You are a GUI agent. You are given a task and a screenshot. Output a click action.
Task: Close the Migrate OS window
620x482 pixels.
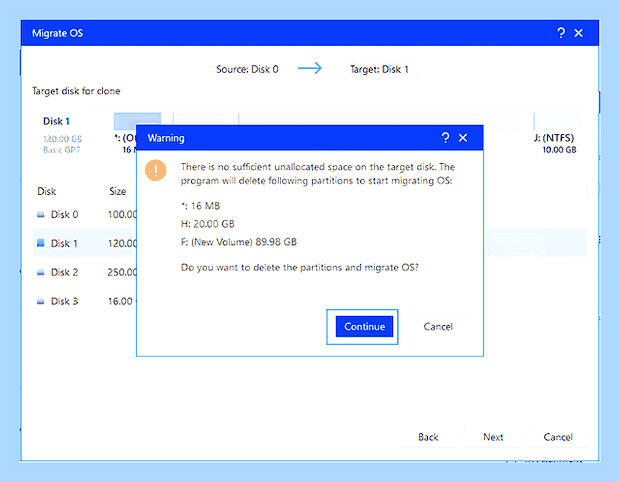pos(578,33)
